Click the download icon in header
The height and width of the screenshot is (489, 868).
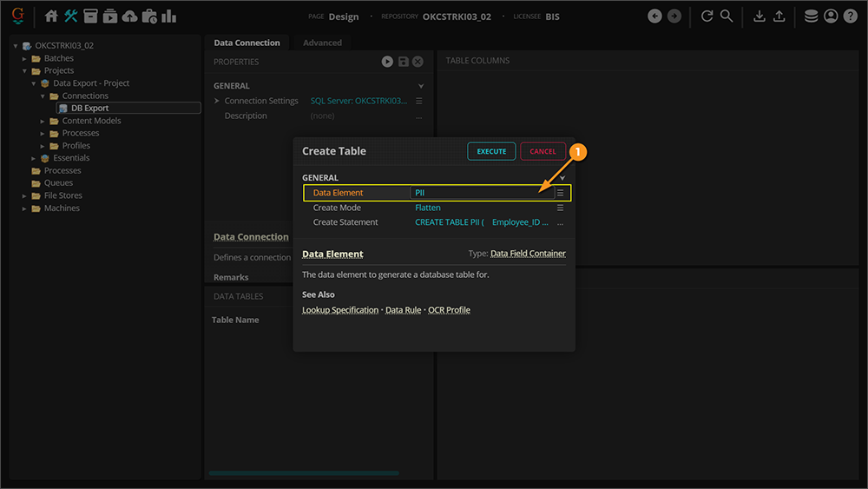click(759, 17)
